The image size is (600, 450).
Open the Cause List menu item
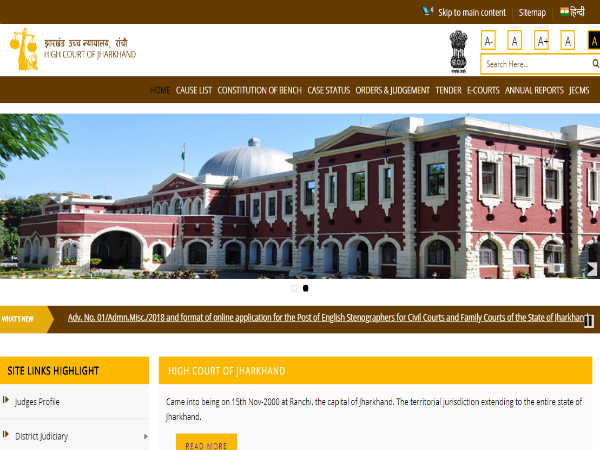click(193, 90)
